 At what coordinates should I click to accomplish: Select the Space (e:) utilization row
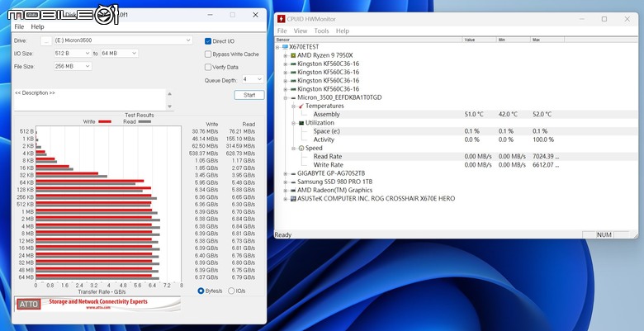456,131
